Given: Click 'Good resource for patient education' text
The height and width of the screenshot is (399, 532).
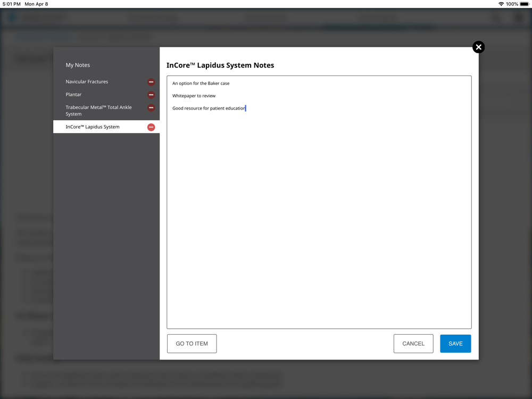Looking at the screenshot, I should (x=209, y=108).
